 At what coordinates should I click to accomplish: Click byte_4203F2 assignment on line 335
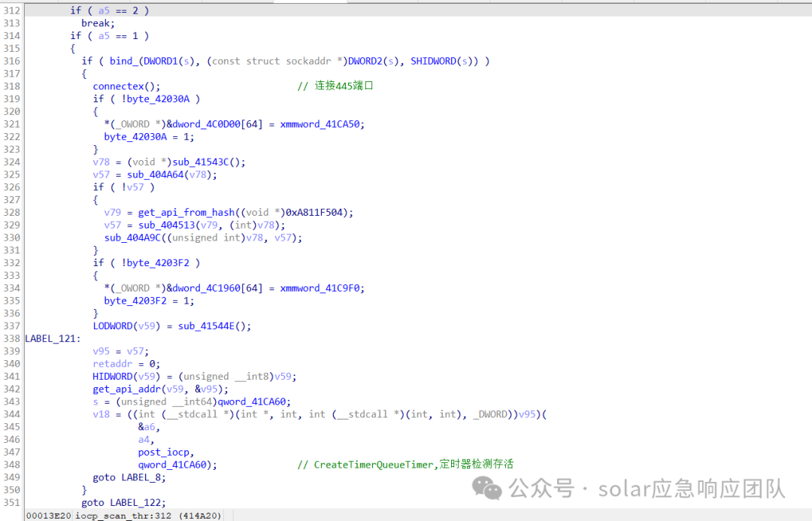point(135,301)
